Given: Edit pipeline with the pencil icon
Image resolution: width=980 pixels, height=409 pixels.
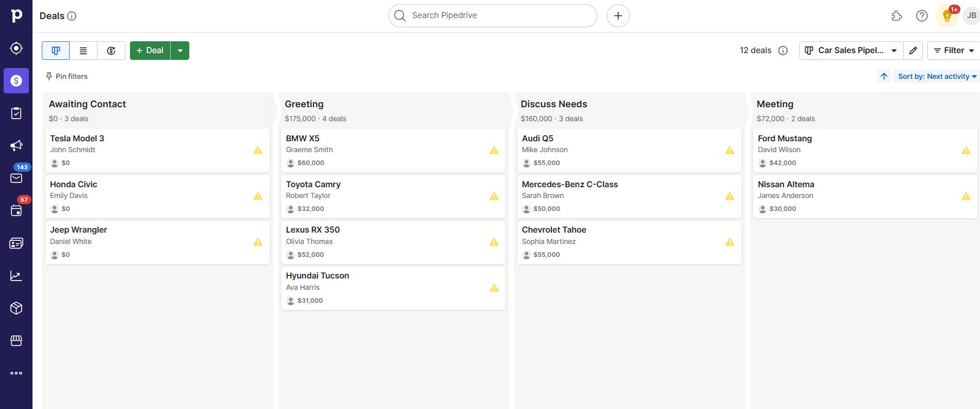Looking at the screenshot, I should (x=913, y=51).
